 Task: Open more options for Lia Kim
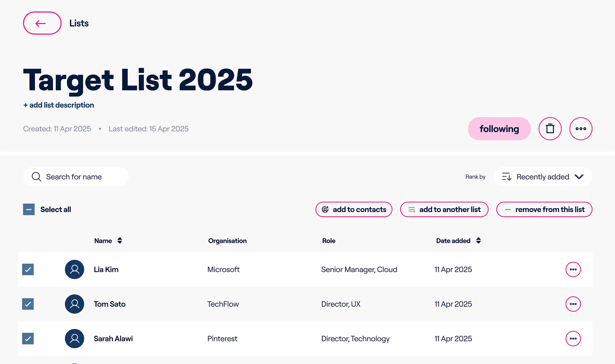(573, 269)
